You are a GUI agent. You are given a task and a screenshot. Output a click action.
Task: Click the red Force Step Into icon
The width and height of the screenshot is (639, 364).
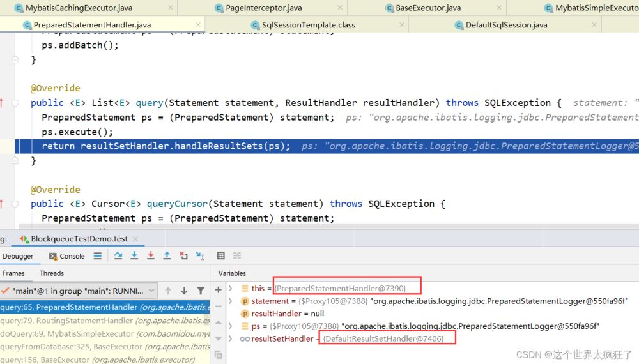coord(151,255)
